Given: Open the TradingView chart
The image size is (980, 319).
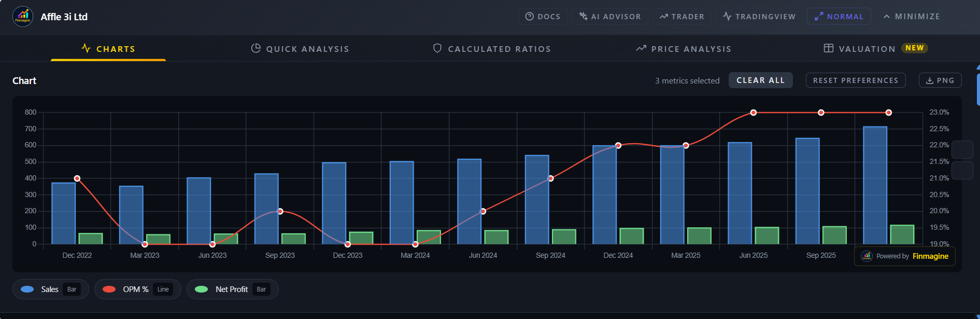Looking at the screenshot, I should pos(759,17).
